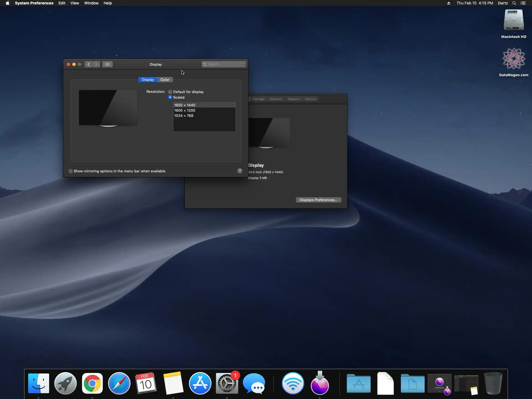Screen dimensions: 532x399
Task: Click the Search field in Display window
Action: 224,64
